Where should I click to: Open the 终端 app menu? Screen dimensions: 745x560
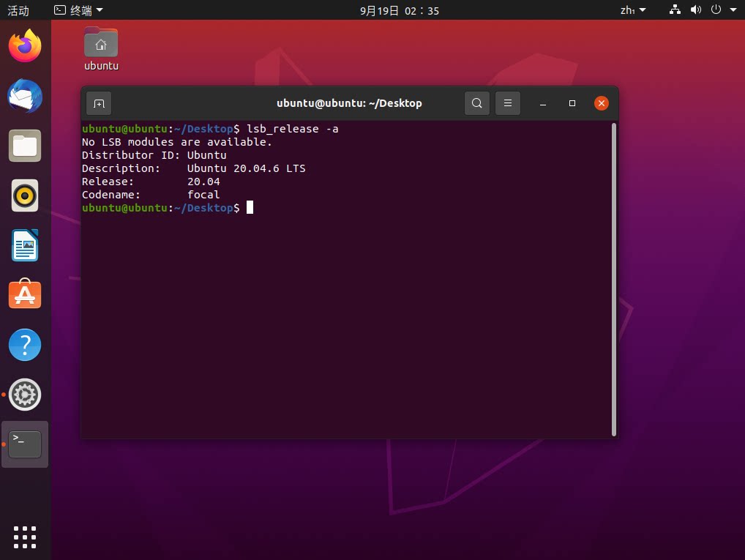click(78, 10)
